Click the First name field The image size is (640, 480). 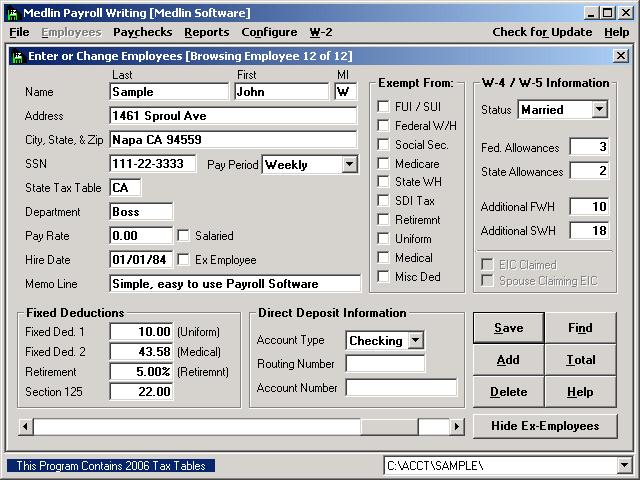[x=281, y=92]
